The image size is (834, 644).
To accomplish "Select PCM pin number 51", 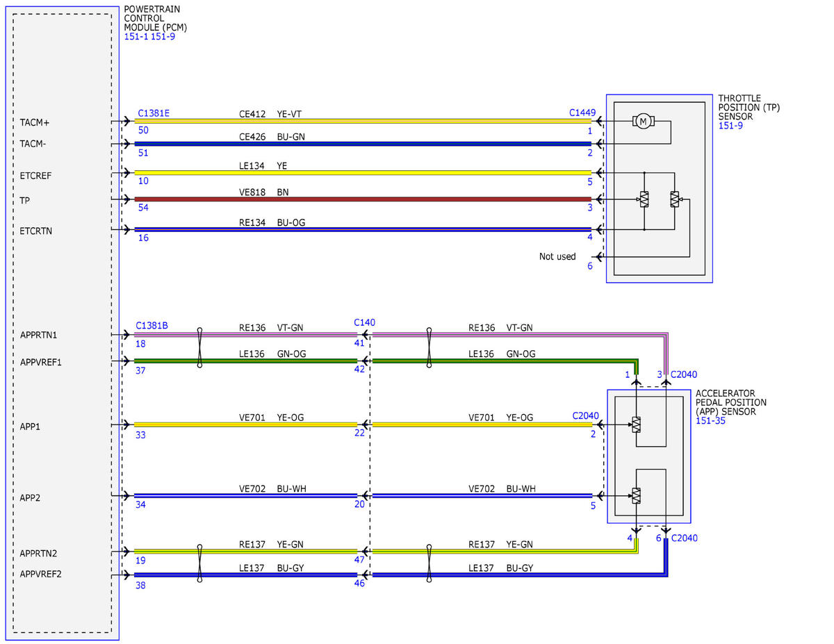I will (x=142, y=152).
